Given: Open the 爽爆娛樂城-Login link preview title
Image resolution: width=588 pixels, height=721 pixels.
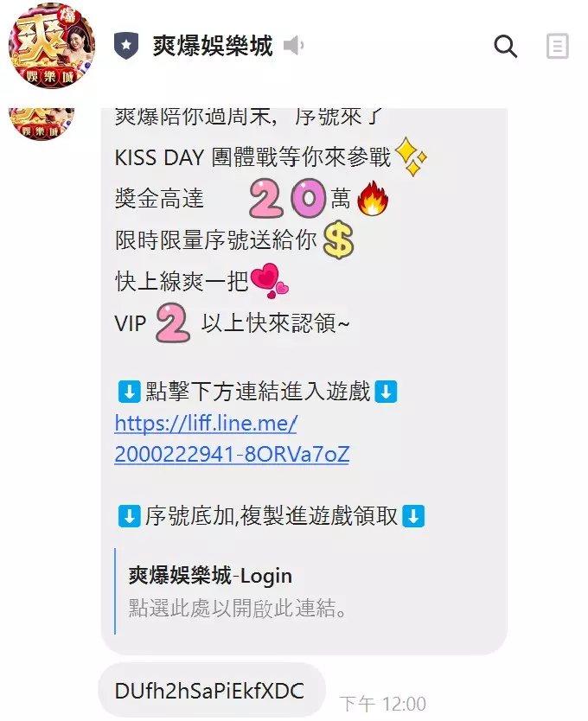Looking at the screenshot, I should tap(210, 575).
